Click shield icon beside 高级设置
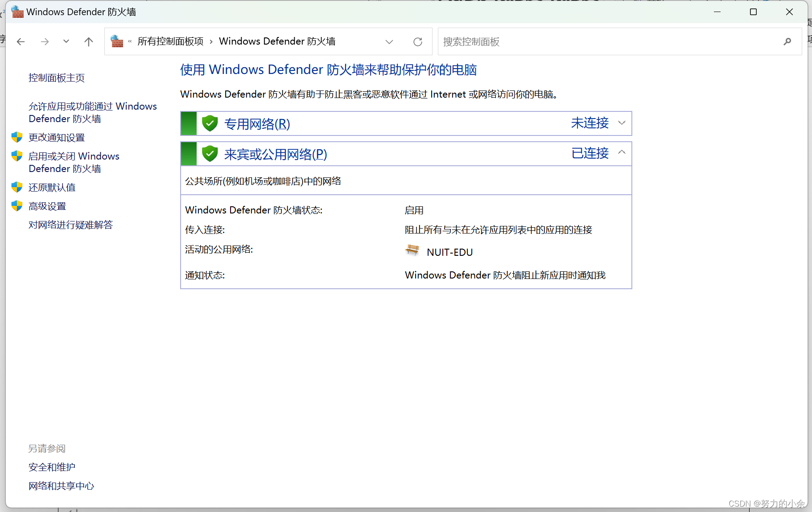The height and width of the screenshot is (512, 812). tap(17, 206)
